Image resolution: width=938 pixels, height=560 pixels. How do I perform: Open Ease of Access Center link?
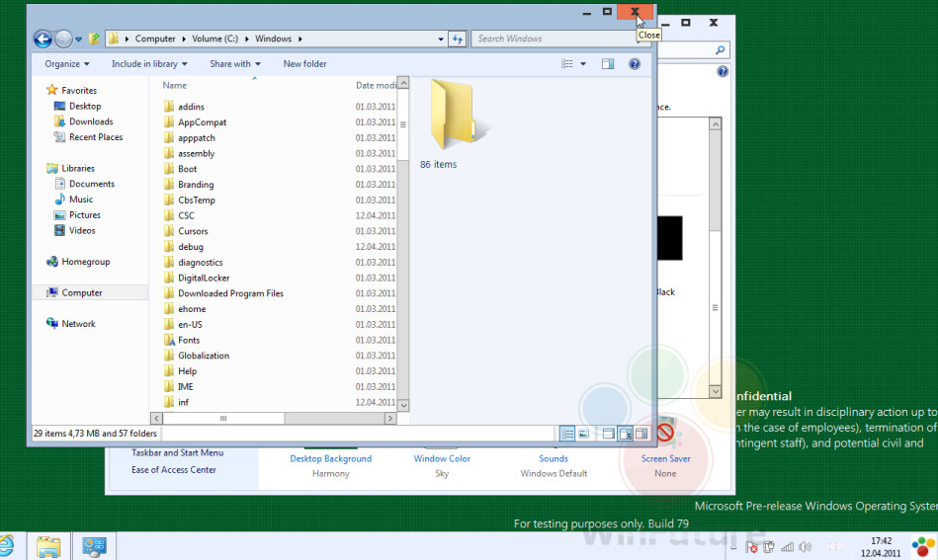(x=174, y=470)
